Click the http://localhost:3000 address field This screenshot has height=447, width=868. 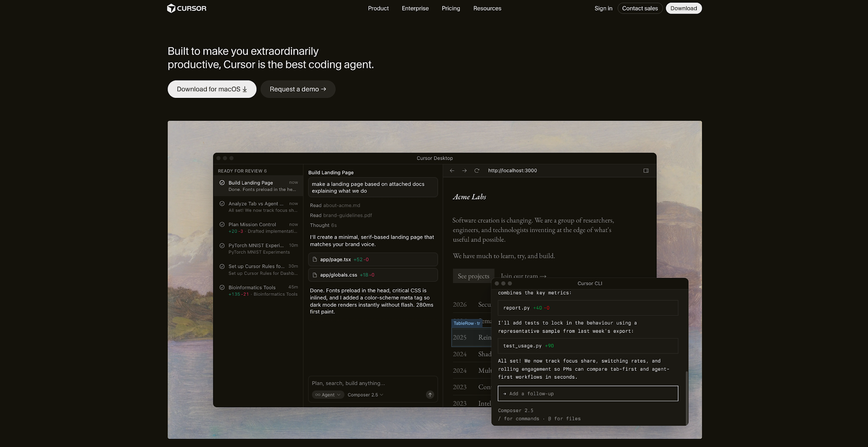tap(512, 170)
